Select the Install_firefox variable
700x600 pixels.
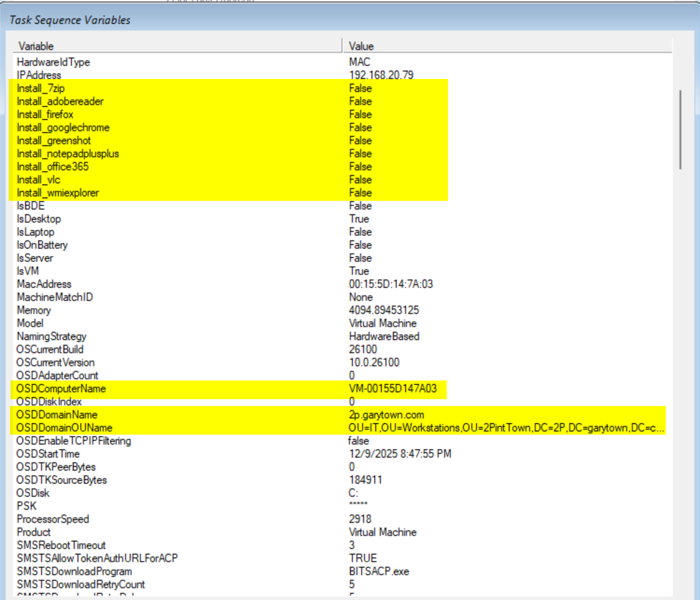click(x=45, y=114)
